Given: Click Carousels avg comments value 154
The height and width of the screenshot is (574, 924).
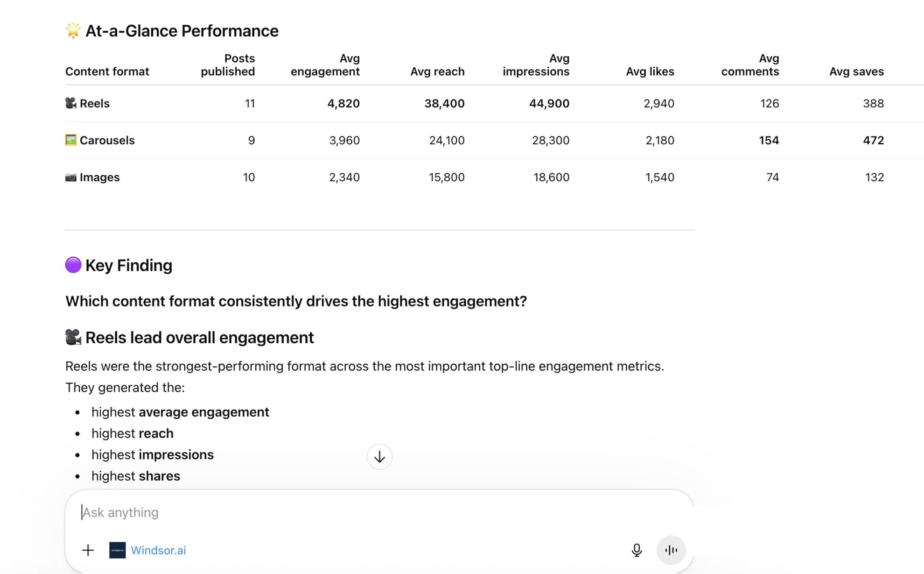Looking at the screenshot, I should point(769,140).
